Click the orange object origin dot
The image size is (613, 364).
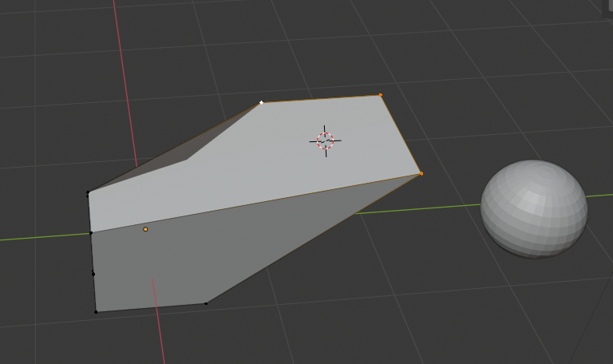pyautogui.click(x=145, y=229)
